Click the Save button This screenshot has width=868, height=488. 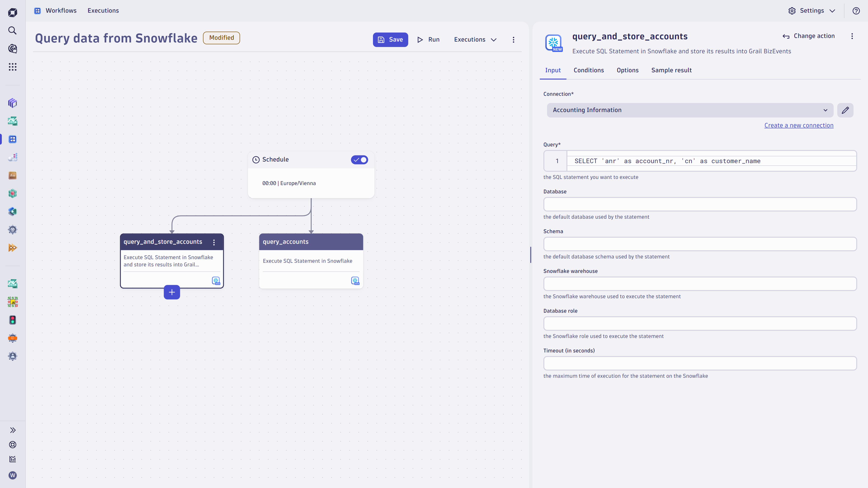coord(390,39)
